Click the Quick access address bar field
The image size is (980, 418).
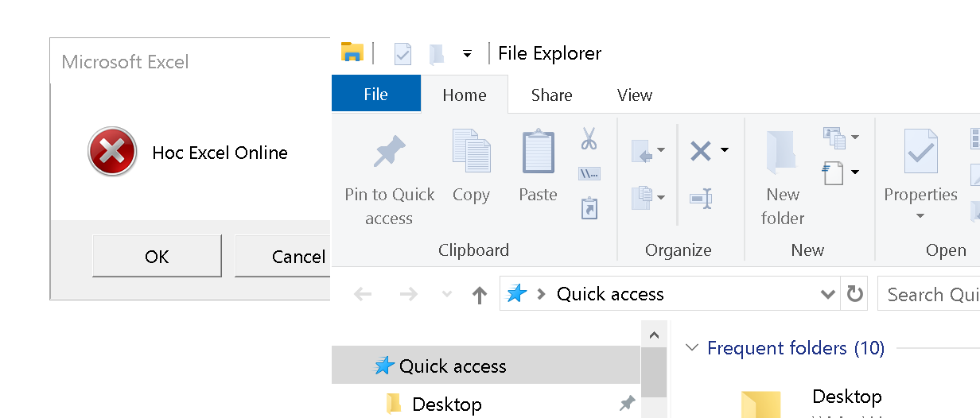click(x=670, y=294)
